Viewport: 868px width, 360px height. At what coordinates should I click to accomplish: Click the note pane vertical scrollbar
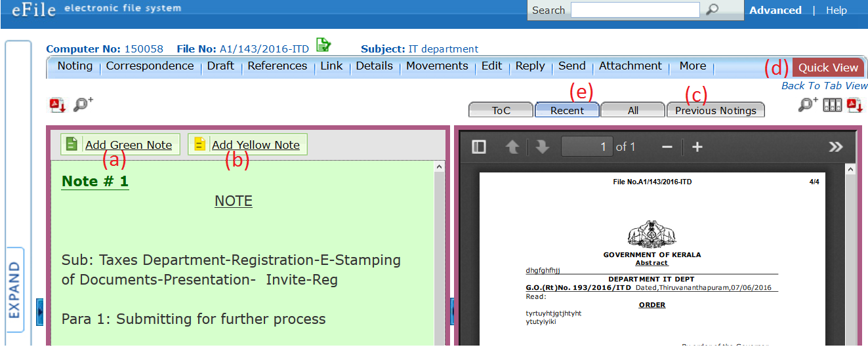(439, 256)
